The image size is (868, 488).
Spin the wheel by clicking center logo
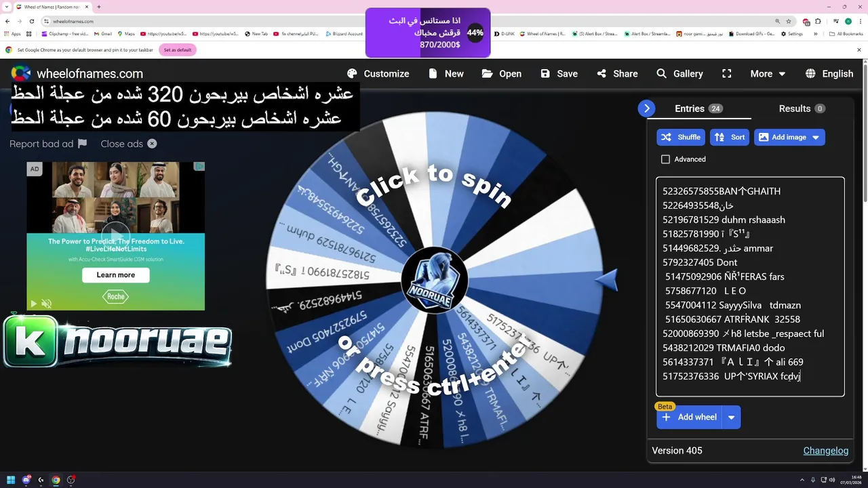(434, 281)
